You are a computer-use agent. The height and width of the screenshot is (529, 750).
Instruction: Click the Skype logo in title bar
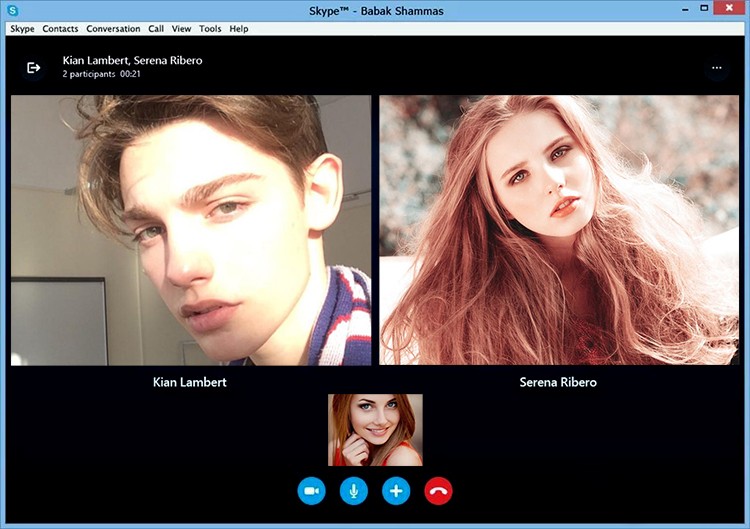[13, 10]
